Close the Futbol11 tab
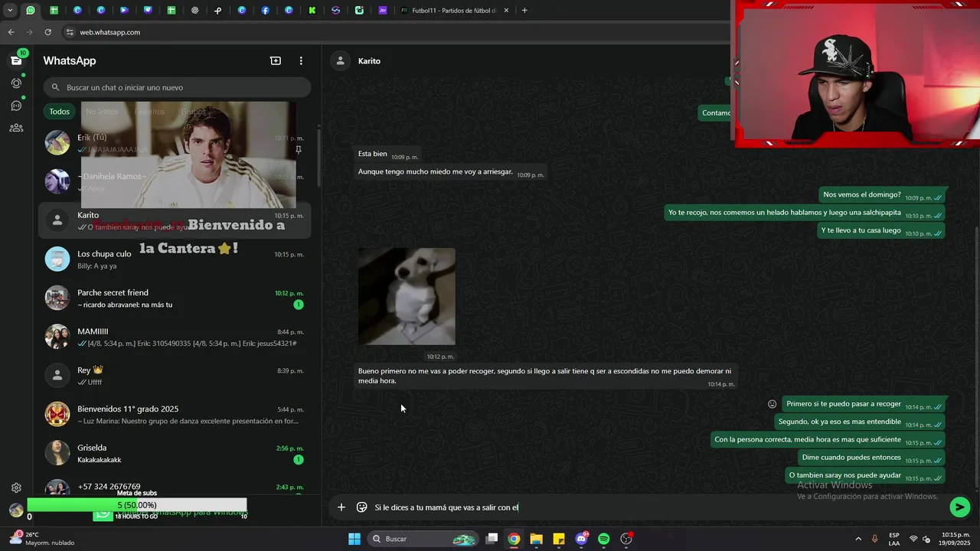The image size is (980, 551). pos(506,11)
